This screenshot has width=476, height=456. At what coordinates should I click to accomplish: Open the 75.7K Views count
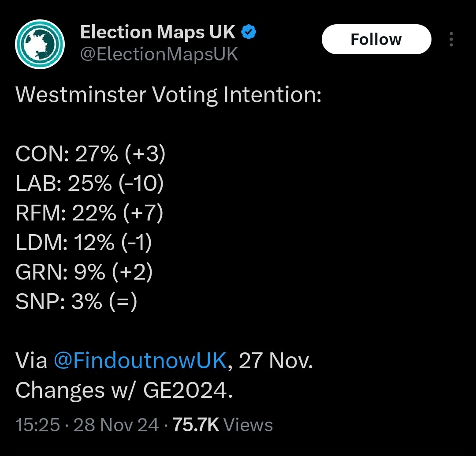[x=223, y=425]
